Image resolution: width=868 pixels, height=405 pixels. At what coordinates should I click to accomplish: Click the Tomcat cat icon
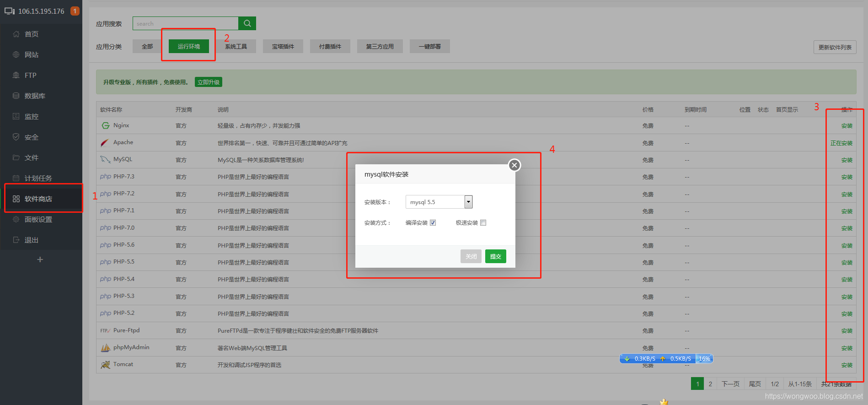click(106, 365)
